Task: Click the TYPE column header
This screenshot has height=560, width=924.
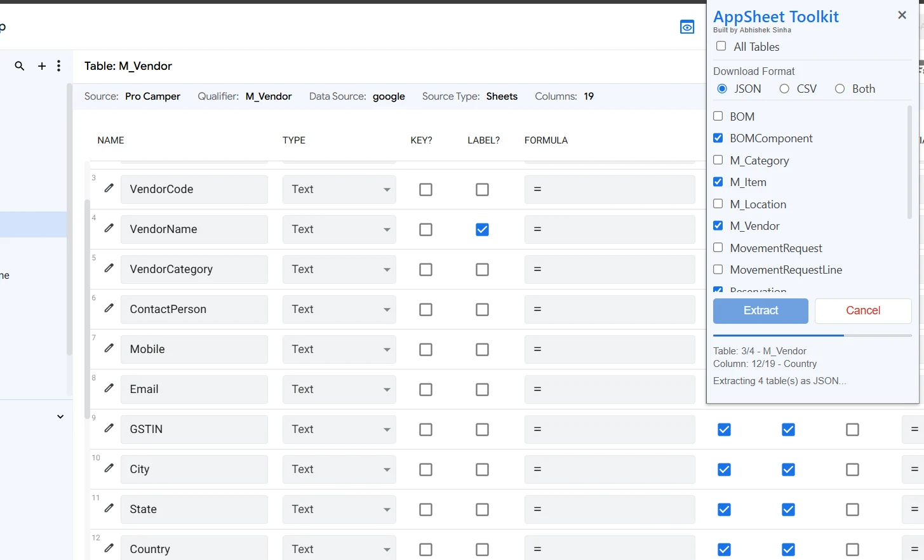Action: pos(294,140)
